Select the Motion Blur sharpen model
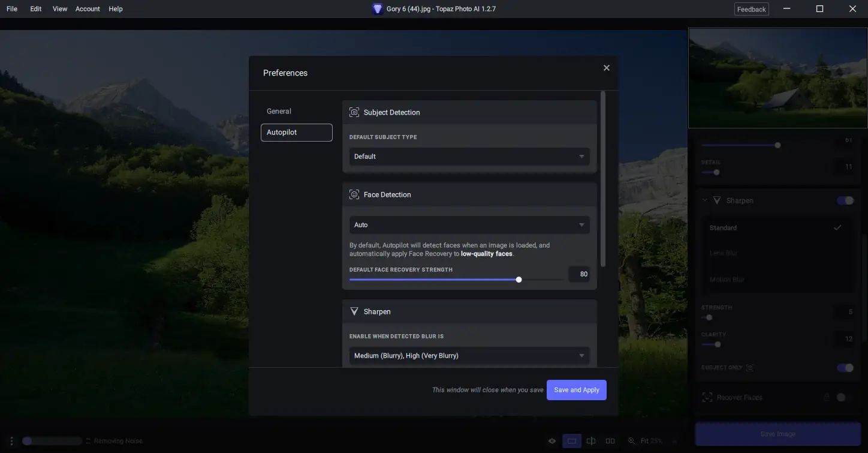Image resolution: width=868 pixels, height=453 pixels. tap(778, 280)
